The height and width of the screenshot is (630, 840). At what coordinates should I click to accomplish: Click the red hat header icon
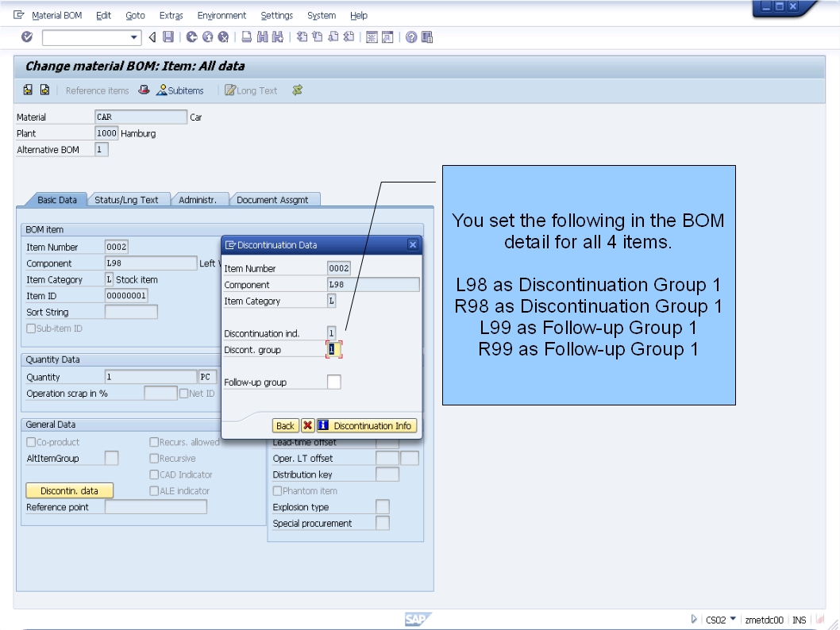pos(144,90)
